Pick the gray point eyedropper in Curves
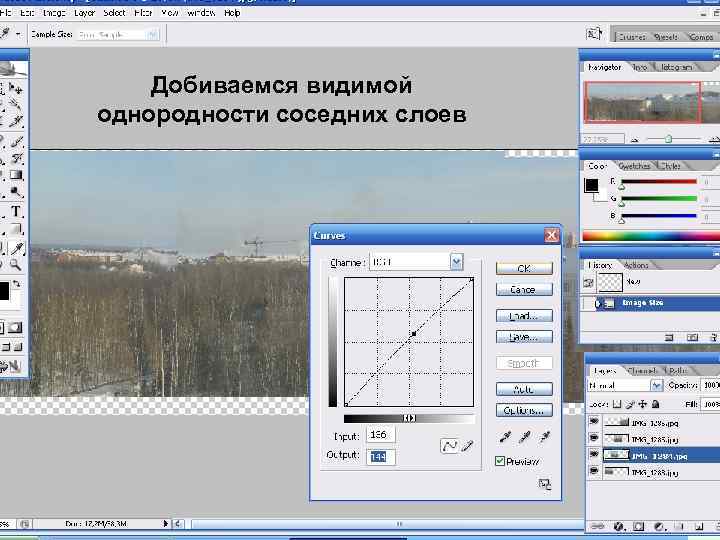Screen dimensions: 720x540 [525, 437]
